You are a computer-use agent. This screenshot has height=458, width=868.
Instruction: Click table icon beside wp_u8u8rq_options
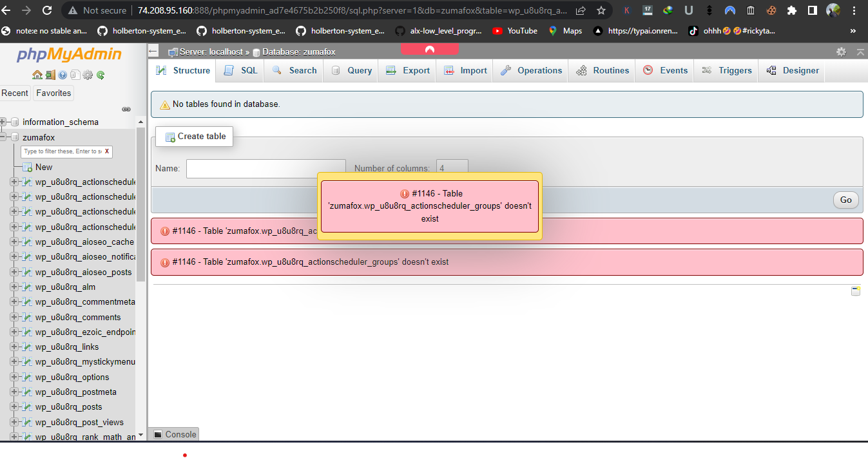[28, 377]
